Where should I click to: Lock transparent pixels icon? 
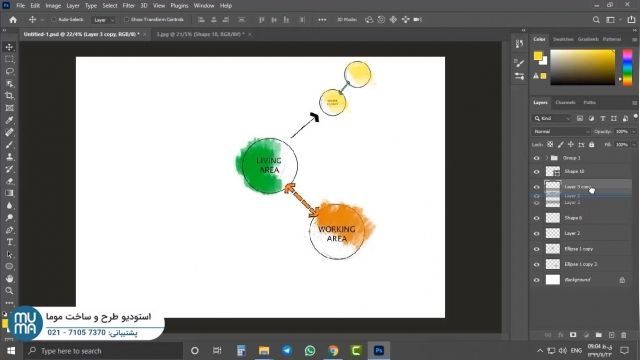click(550, 144)
